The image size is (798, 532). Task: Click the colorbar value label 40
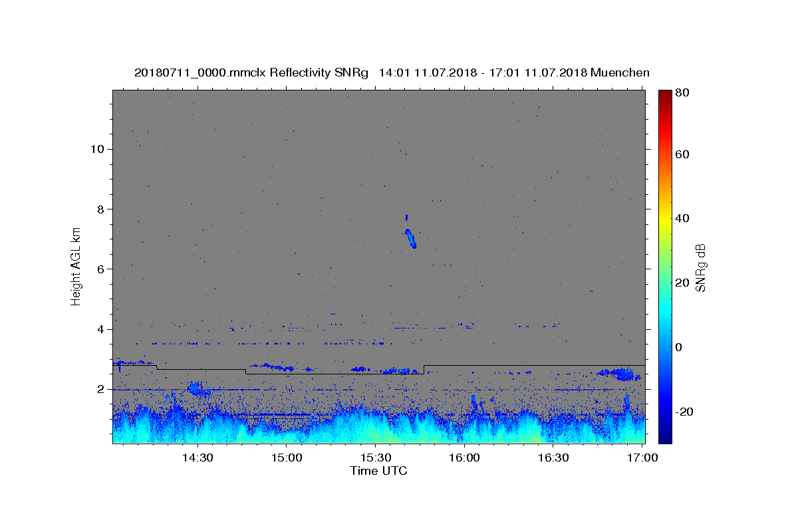pos(682,218)
